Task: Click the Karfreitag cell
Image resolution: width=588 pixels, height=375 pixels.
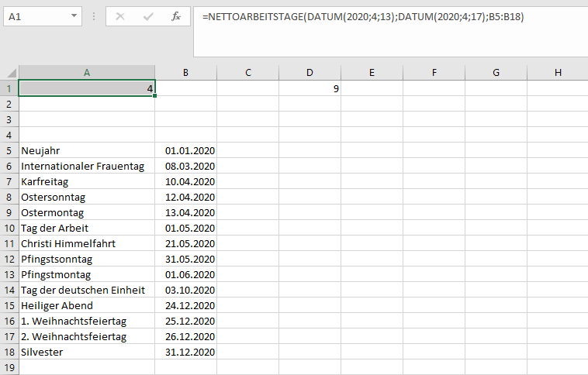Action: point(87,181)
